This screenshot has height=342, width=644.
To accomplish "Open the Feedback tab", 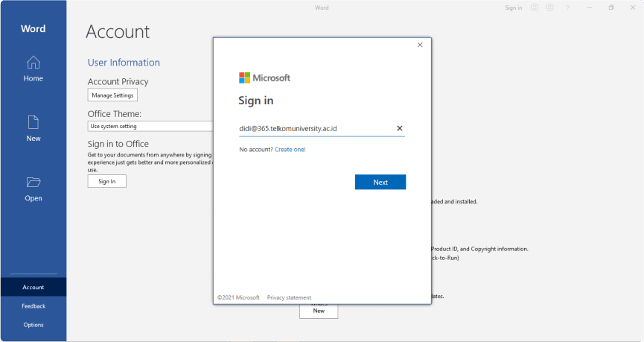I will 33,306.
